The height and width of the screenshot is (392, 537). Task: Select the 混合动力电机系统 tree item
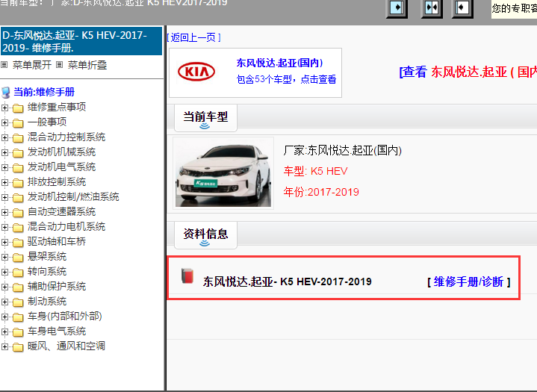click(66, 227)
